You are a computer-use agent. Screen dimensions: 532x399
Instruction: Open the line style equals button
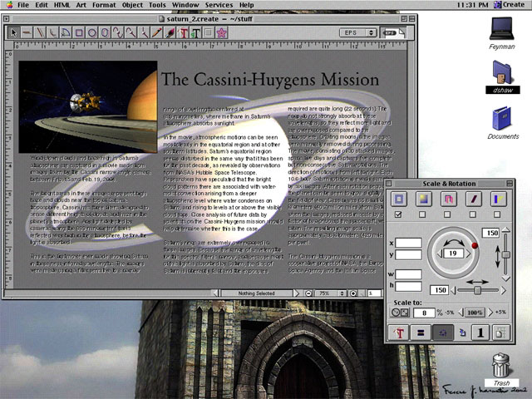420,332
